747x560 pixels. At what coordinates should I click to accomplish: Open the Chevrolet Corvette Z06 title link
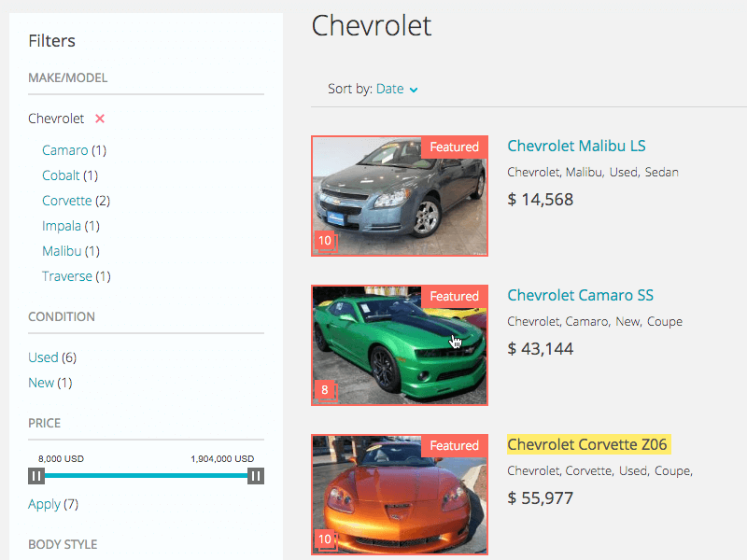(x=587, y=445)
